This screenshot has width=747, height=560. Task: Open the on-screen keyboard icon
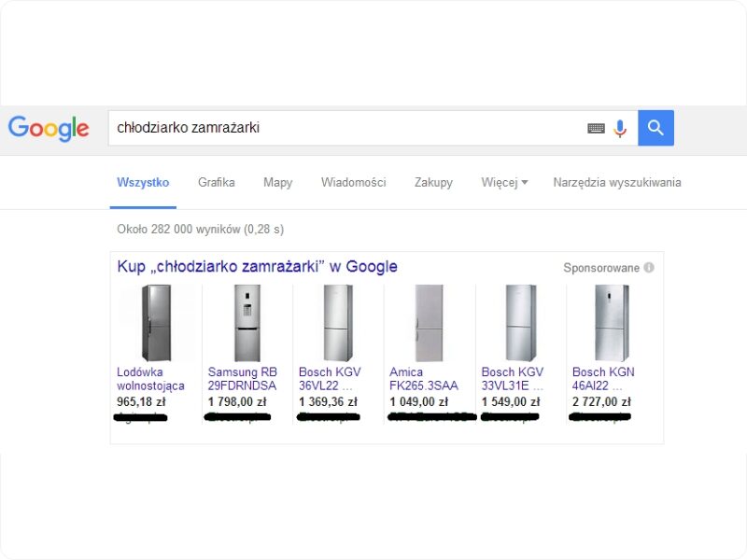tap(596, 129)
